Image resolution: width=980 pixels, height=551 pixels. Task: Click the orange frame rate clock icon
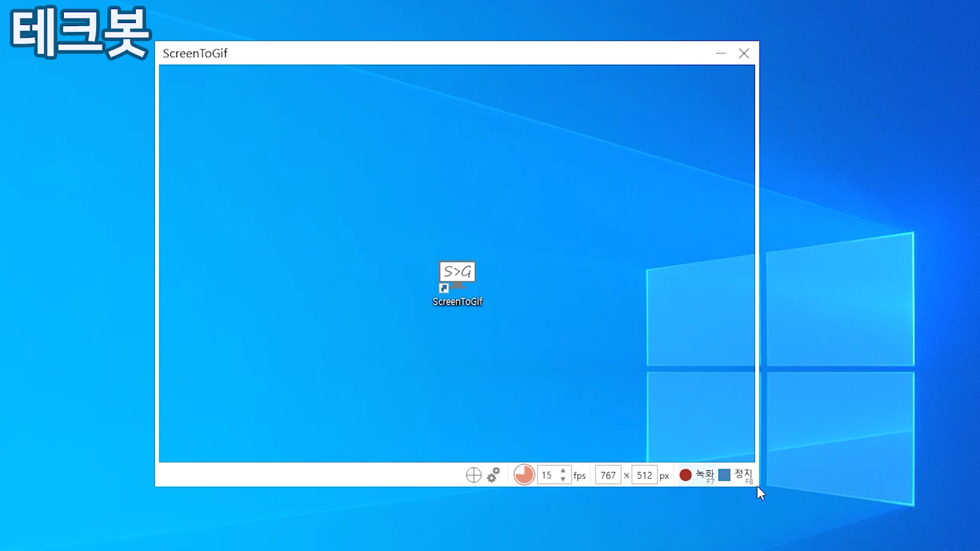tap(524, 475)
